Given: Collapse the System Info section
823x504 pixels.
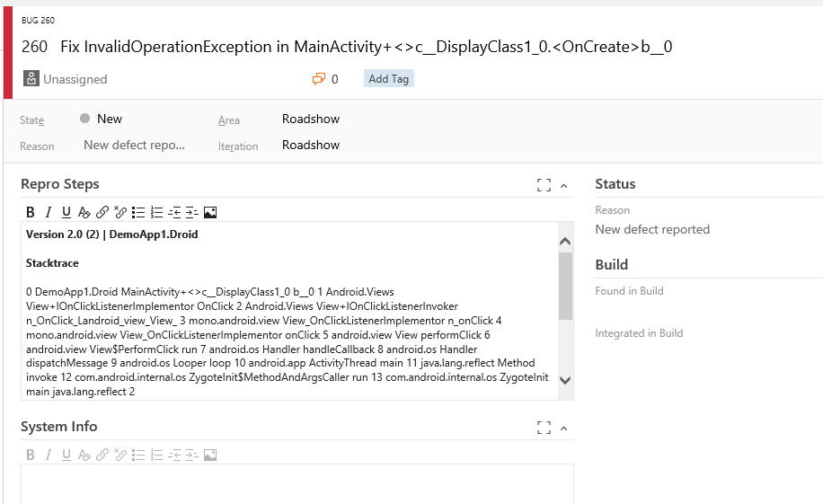Looking at the screenshot, I should coord(564,429).
